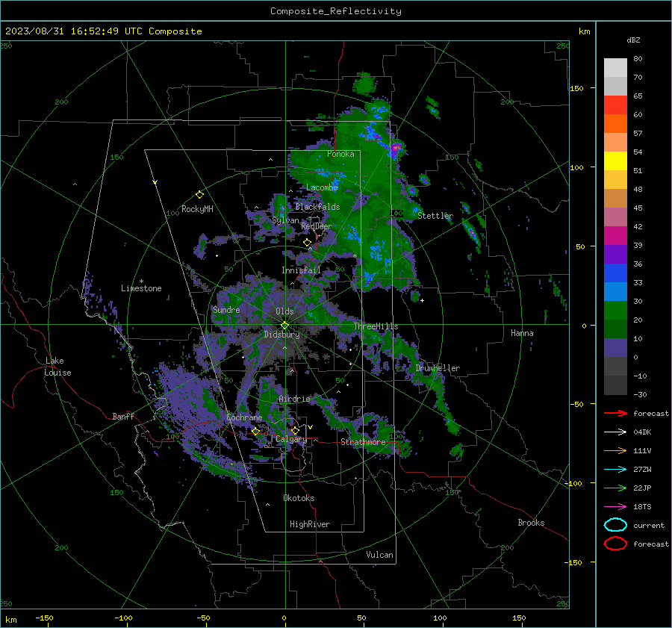Click the Airdrie city label
Viewport: 672px width, 628px height.
(x=294, y=399)
